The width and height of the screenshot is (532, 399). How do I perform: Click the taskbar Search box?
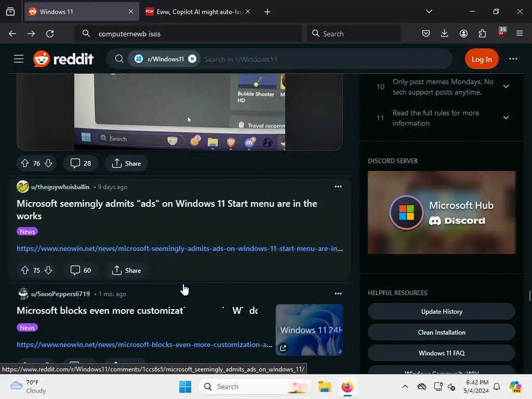[x=255, y=387]
